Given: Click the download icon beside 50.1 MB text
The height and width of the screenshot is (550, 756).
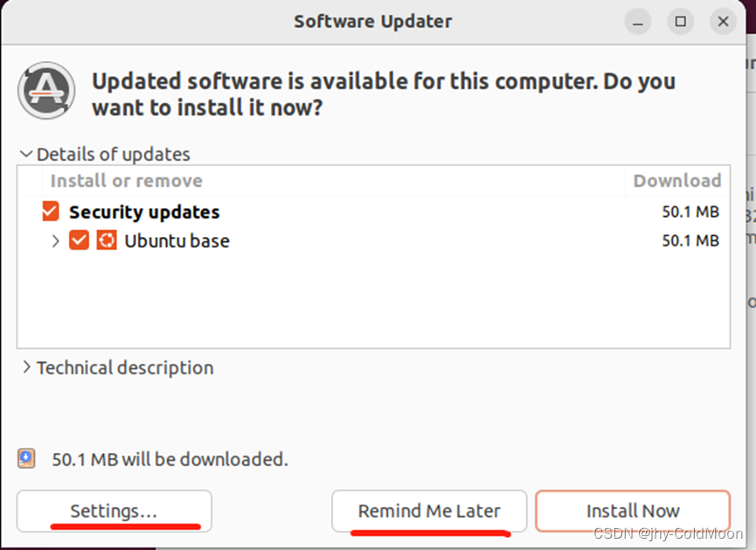Looking at the screenshot, I should (x=25, y=458).
